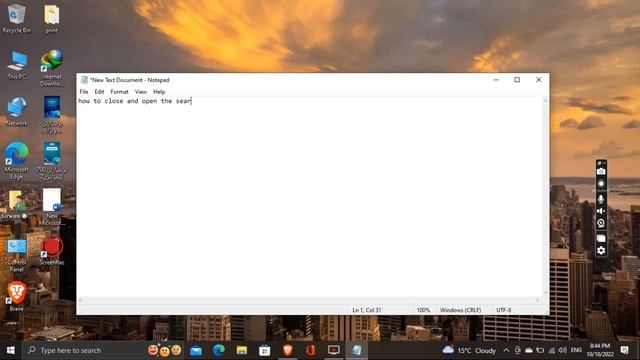This screenshot has height=360, width=640.
Task: Click the Ln 1, Col 31 status entry
Action: click(367, 310)
